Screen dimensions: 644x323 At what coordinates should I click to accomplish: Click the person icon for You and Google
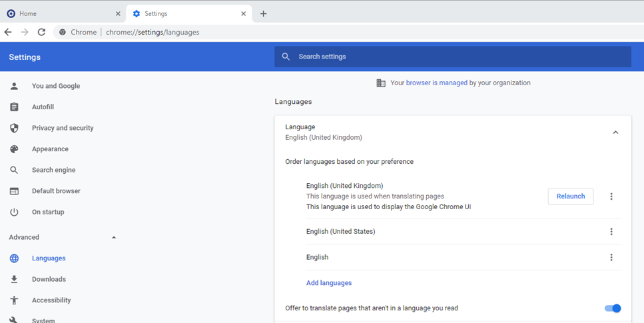(x=15, y=86)
